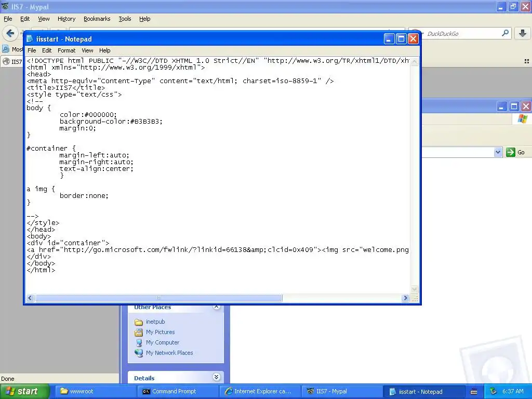
Task: Click the <title>IIS7</title> line in Notepad
Action: [x=66, y=87]
